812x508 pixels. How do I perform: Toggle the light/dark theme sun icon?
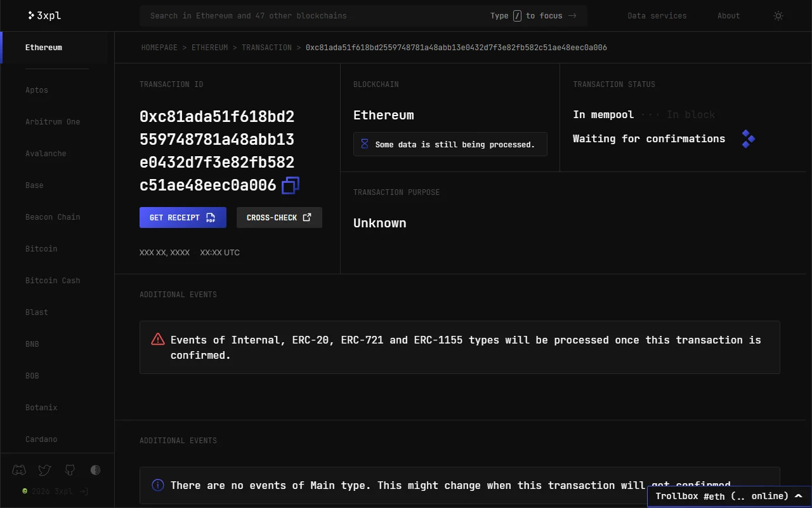pos(778,16)
